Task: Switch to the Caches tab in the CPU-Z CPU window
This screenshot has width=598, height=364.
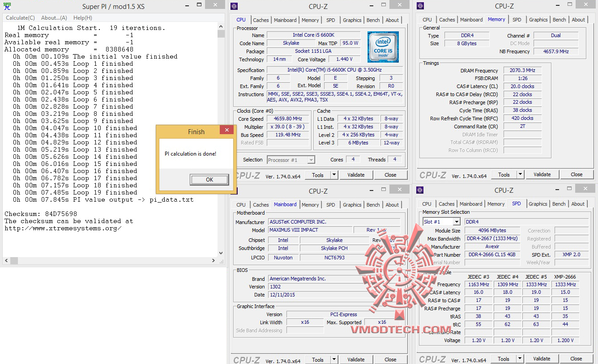Action: tap(261, 20)
